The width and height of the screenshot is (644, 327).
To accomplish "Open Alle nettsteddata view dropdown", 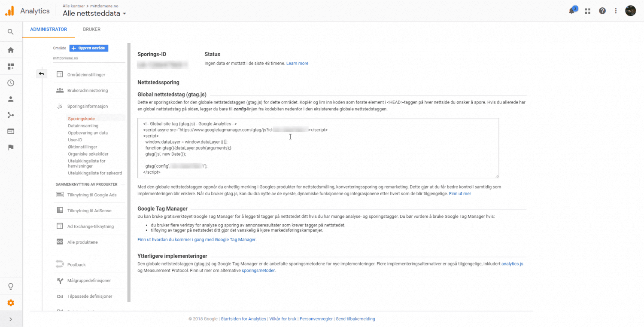I will (94, 13).
